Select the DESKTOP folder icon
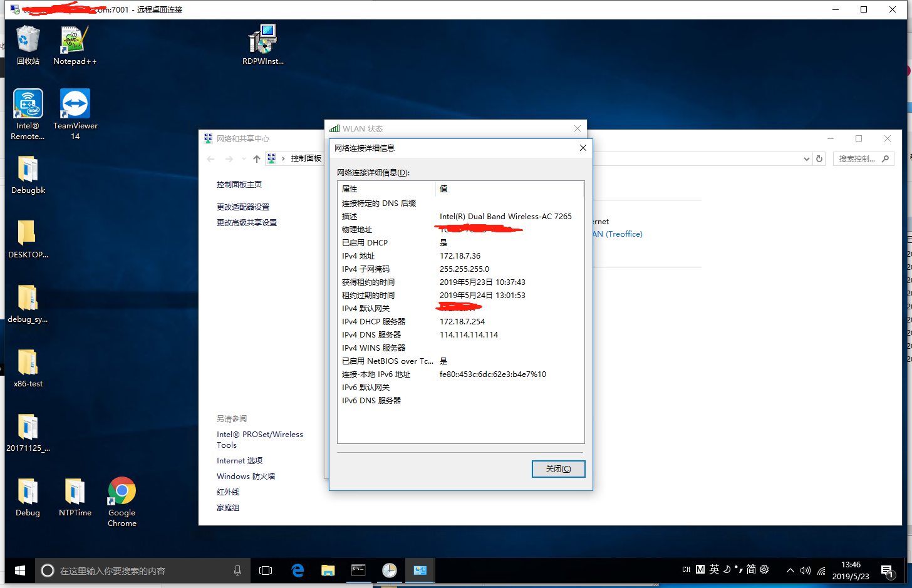The height and width of the screenshot is (588, 912). [x=28, y=239]
